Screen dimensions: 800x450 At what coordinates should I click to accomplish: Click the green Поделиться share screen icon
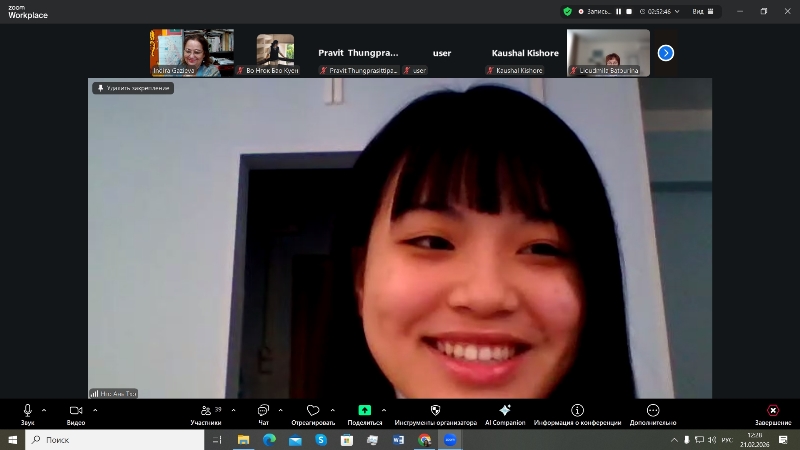364,411
